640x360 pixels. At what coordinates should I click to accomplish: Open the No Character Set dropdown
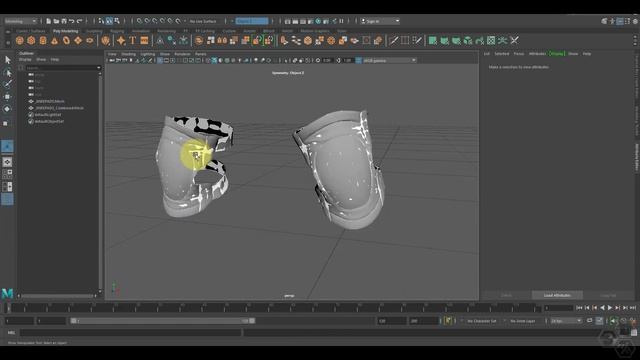point(482,321)
